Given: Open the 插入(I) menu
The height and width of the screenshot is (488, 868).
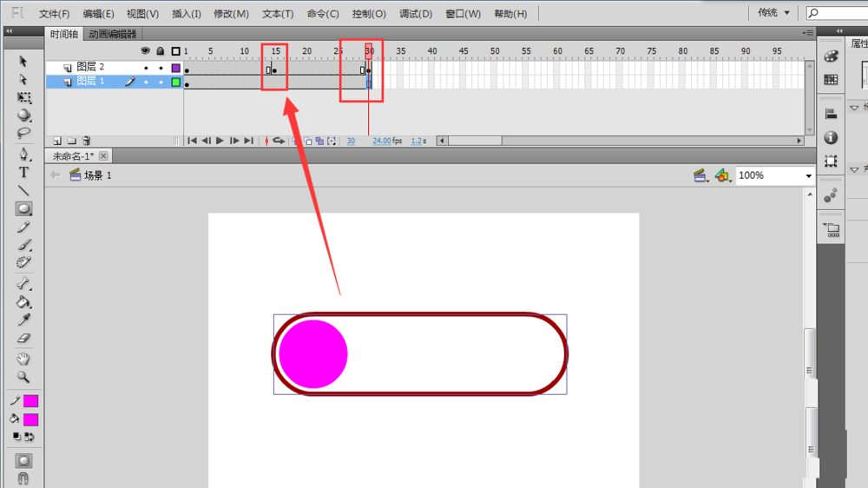Looking at the screenshot, I should pos(187,14).
